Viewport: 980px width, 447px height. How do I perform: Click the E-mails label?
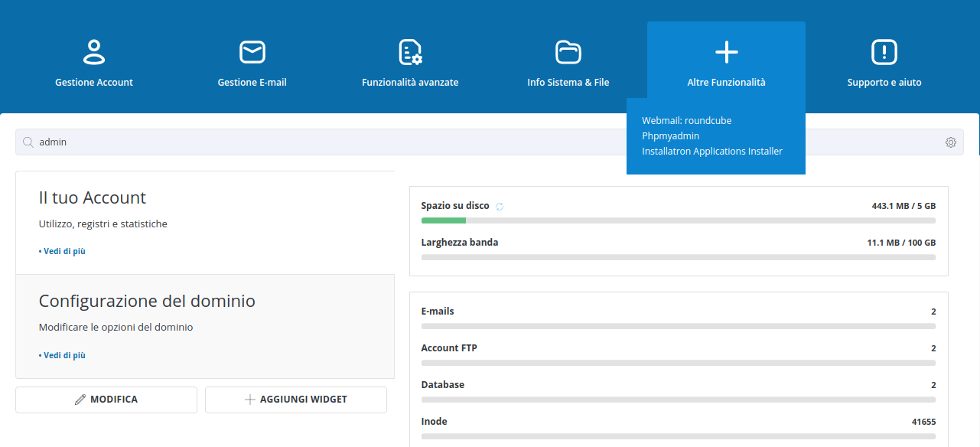coord(438,312)
